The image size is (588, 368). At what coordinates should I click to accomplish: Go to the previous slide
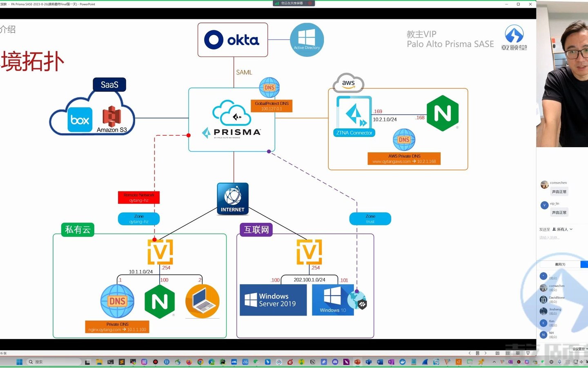470,353
